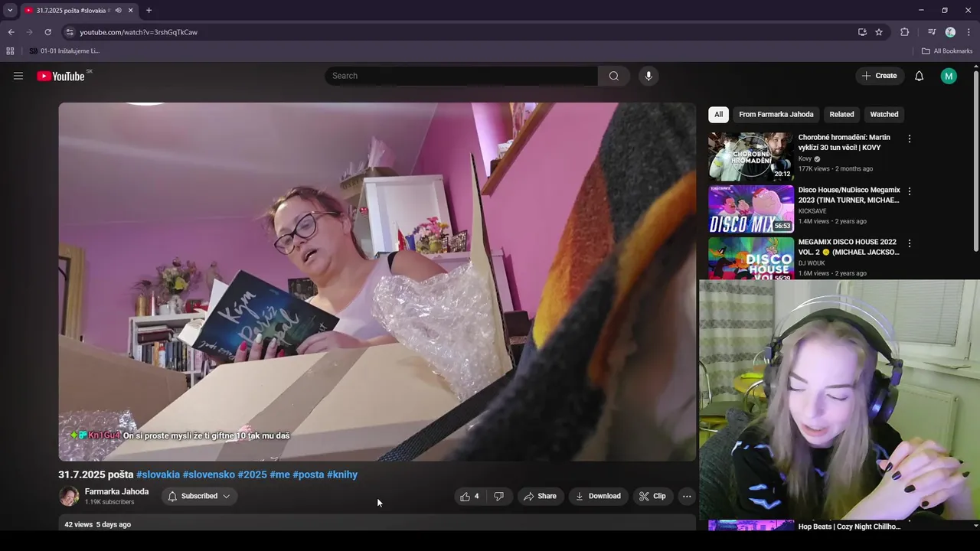Viewport: 980px width, 551px height.
Task: Reload the current page
Action: (47, 32)
